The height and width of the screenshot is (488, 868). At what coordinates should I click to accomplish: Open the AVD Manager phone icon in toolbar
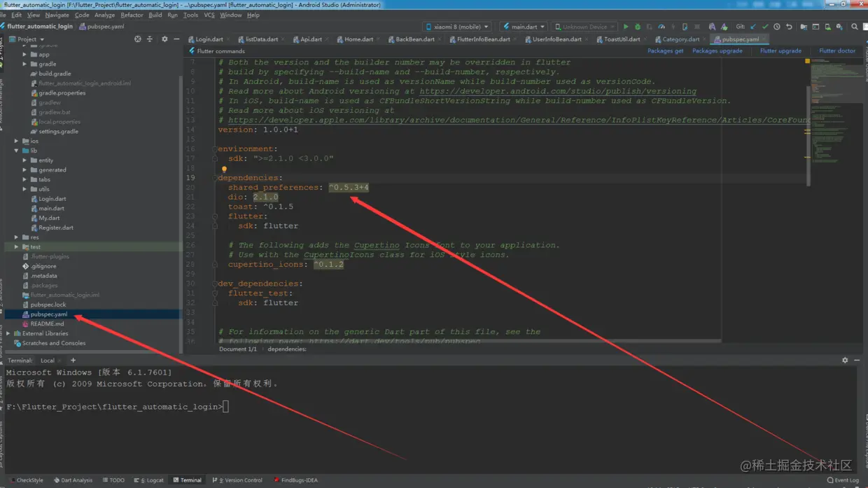coord(827,27)
